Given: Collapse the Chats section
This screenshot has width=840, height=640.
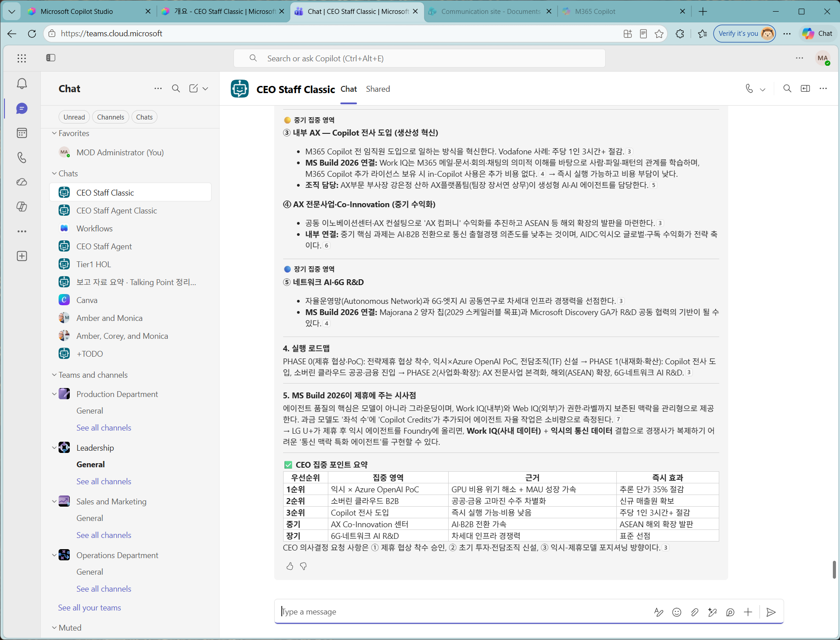Looking at the screenshot, I should click(54, 174).
